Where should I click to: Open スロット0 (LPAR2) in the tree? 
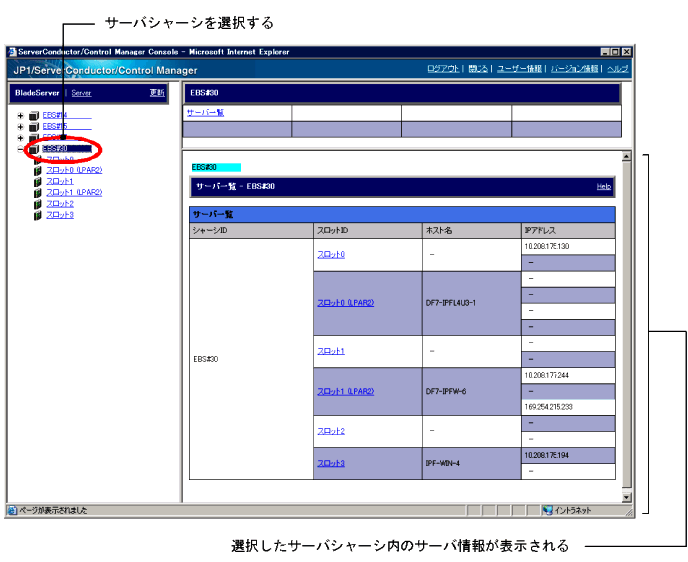pyautogui.click(x=74, y=170)
